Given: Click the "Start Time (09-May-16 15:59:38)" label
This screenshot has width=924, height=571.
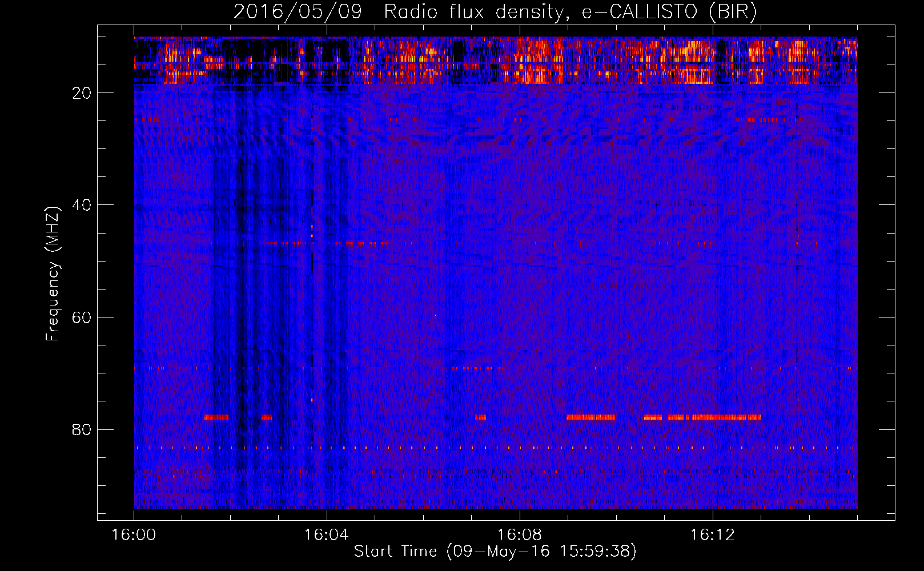Looking at the screenshot, I should (495, 552).
